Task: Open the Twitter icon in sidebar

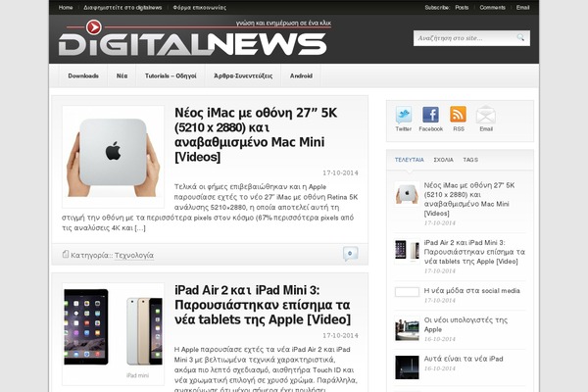Action: pyautogui.click(x=403, y=115)
